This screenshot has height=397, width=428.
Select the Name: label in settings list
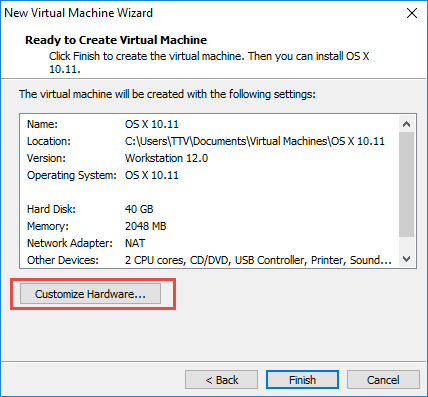(x=42, y=124)
